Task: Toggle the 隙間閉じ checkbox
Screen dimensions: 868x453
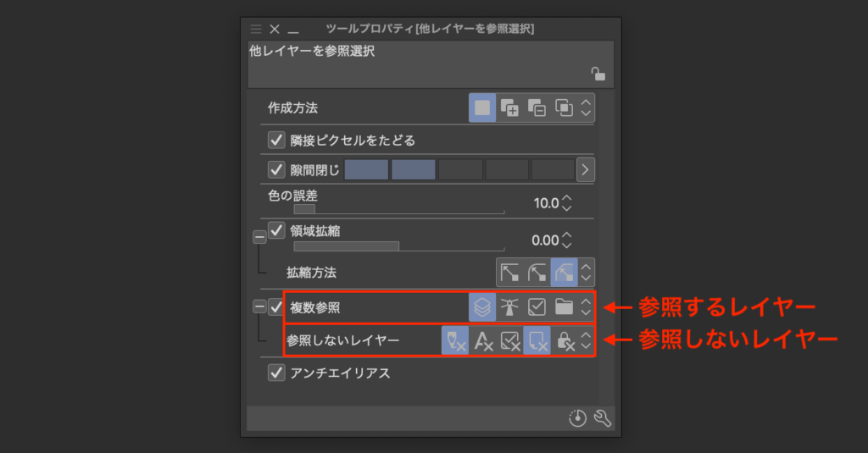Action: (x=276, y=169)
